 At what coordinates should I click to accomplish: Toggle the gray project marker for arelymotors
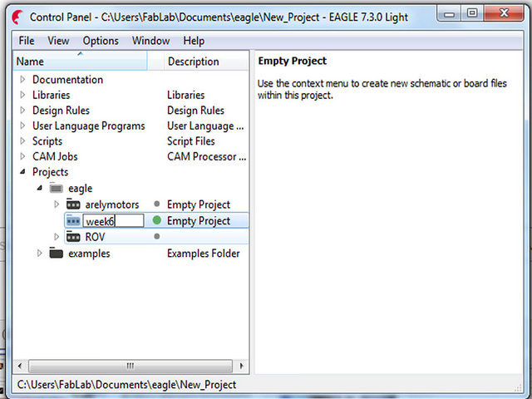(157, 204)
